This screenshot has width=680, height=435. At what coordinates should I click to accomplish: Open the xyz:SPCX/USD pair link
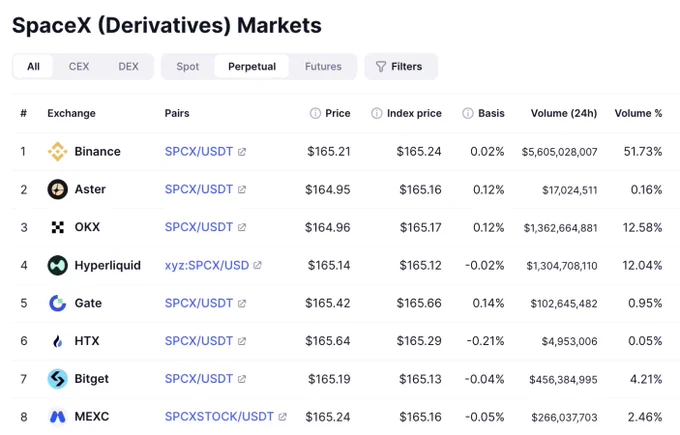(207, 265)
